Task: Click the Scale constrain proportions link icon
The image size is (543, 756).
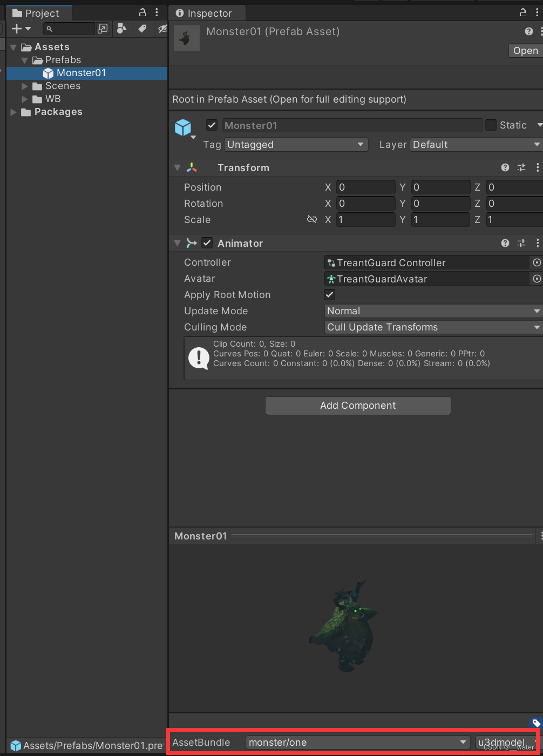Action: 312,219
